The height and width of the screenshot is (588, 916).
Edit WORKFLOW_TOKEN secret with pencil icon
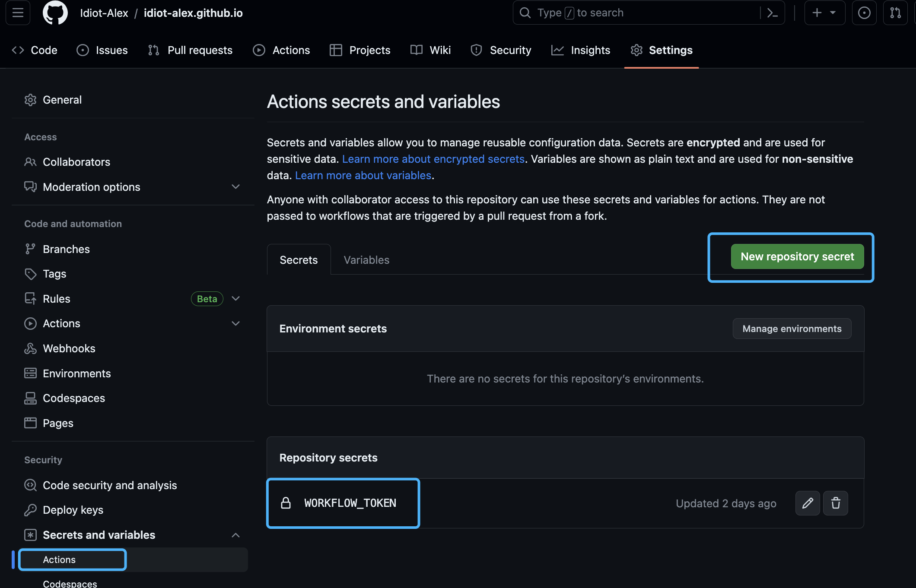pos(807,503)
